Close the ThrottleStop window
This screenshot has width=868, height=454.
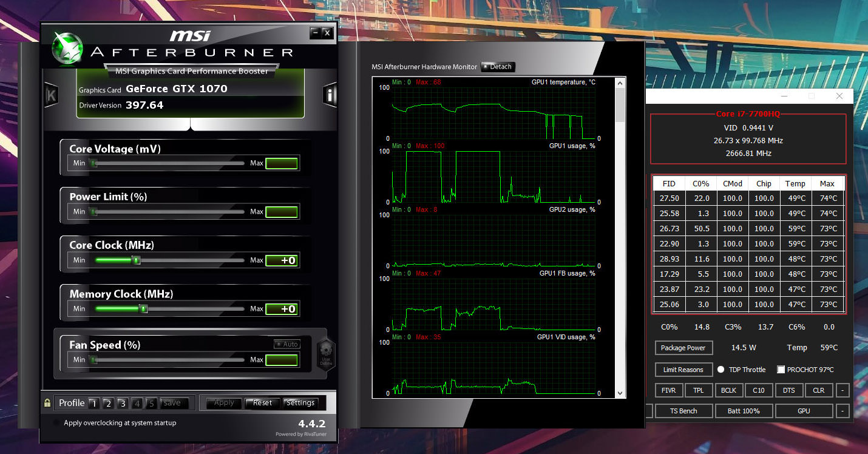(x=839, y=97)
